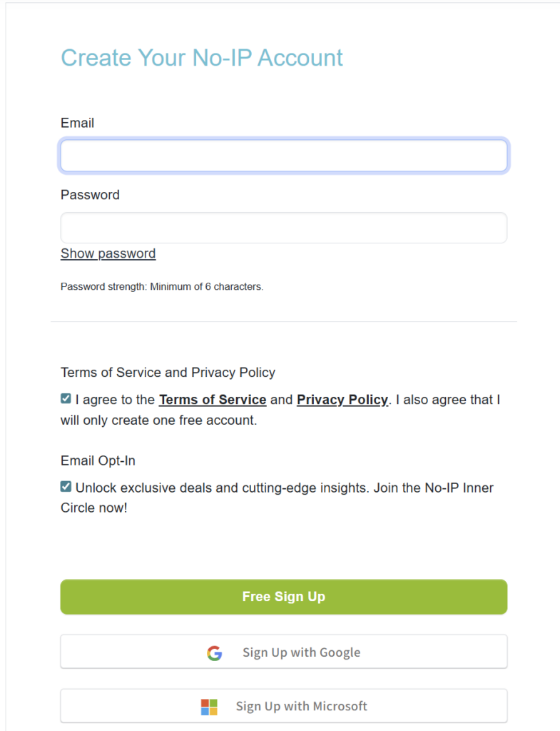The image size is (560, 731).
Task: Disable the Email Opt-In checkbox
Action: (66, 487)
